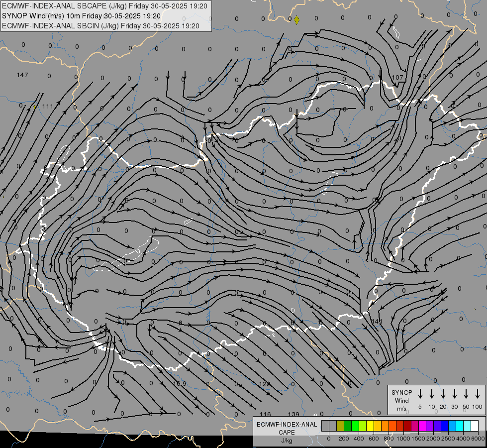Viewport: 487px width, 448px height.
Task: Click the 116 value on the map
Action: pos(265,414)
